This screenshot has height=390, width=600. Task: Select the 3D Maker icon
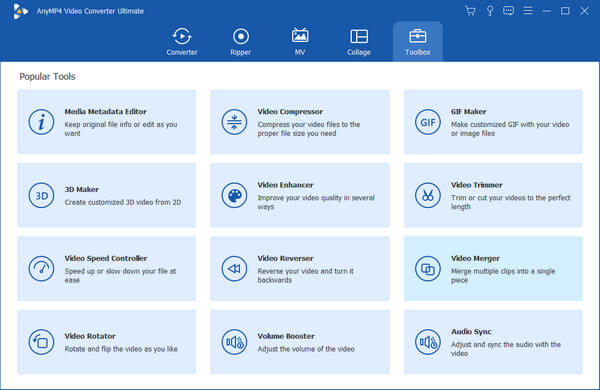(41, 196)
